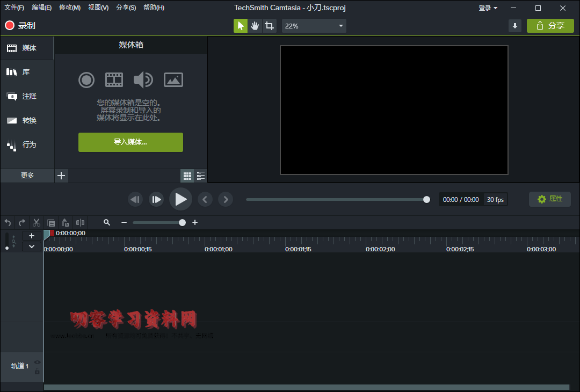This screenshot has width=580, height=392.
Task: Expand the 登录 sign-in dropdown
Action: coord(488,8)
